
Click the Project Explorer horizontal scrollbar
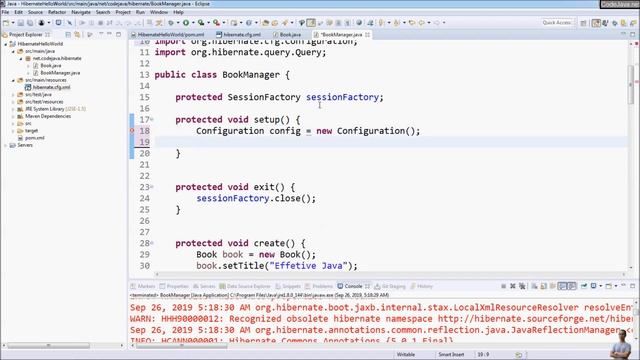pos(48,346)
